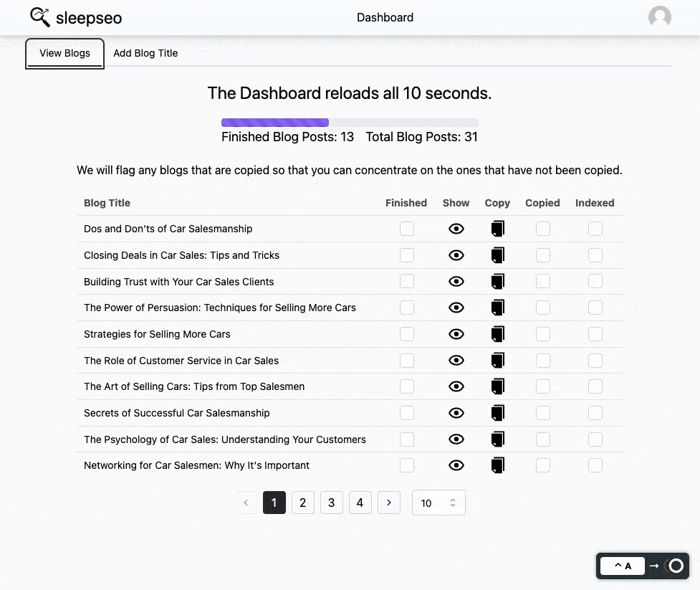The image size is (700, 590).
Task: Click the previous page chevron
Action: 246,503
